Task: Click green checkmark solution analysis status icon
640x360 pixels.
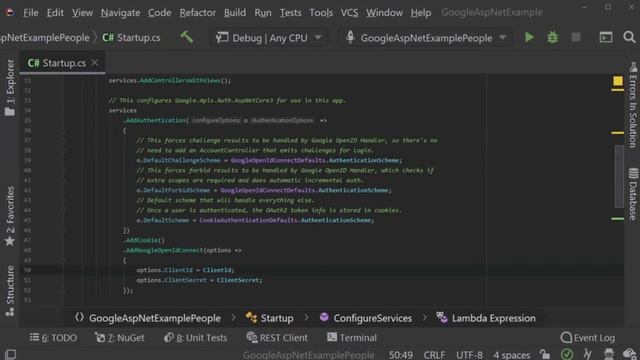Action: point(567,354)
